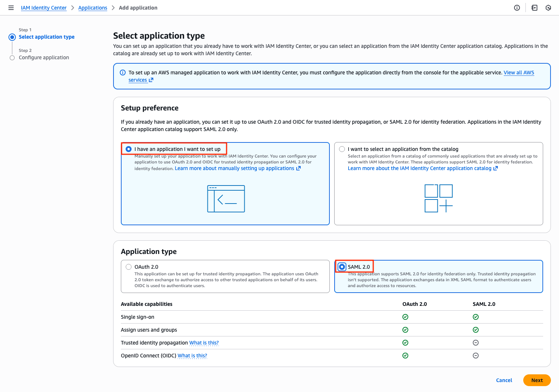
Task: Click the terminal window illustration in the manual setup card
Action: (226, 199)
